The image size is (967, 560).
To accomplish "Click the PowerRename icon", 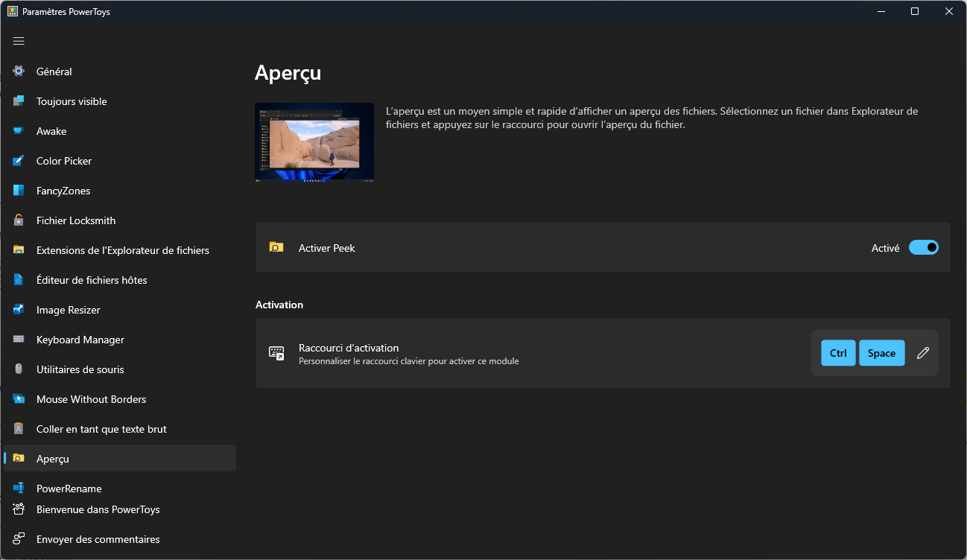I will 19,489.
